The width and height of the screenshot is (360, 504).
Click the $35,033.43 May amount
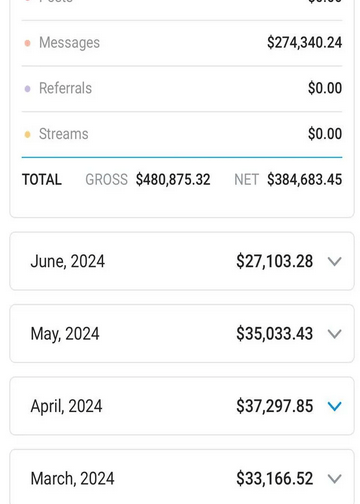coord(275,333)
